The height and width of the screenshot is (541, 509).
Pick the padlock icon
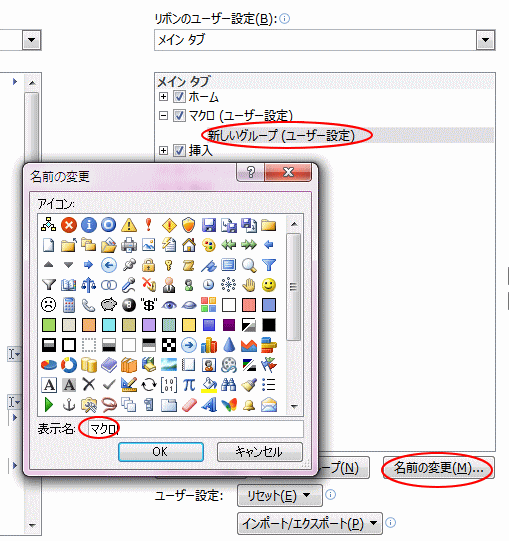pyautogui.click(x=148, y=265)
